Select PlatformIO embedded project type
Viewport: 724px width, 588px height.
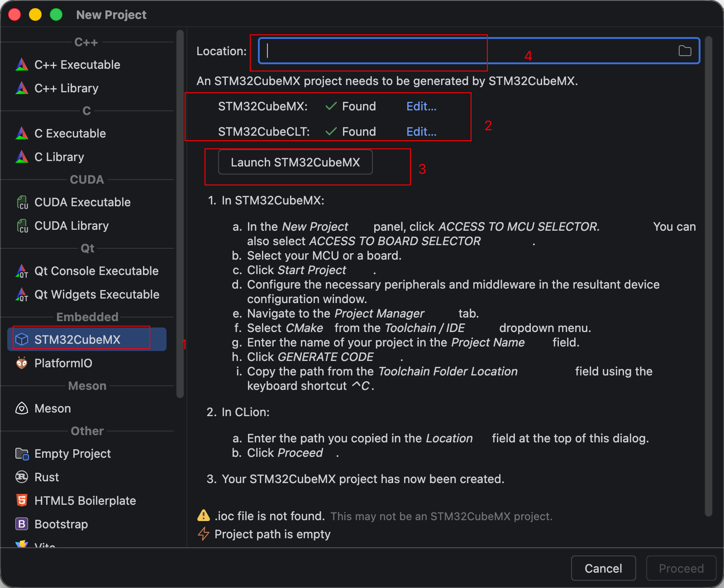(x=87, y=363)
